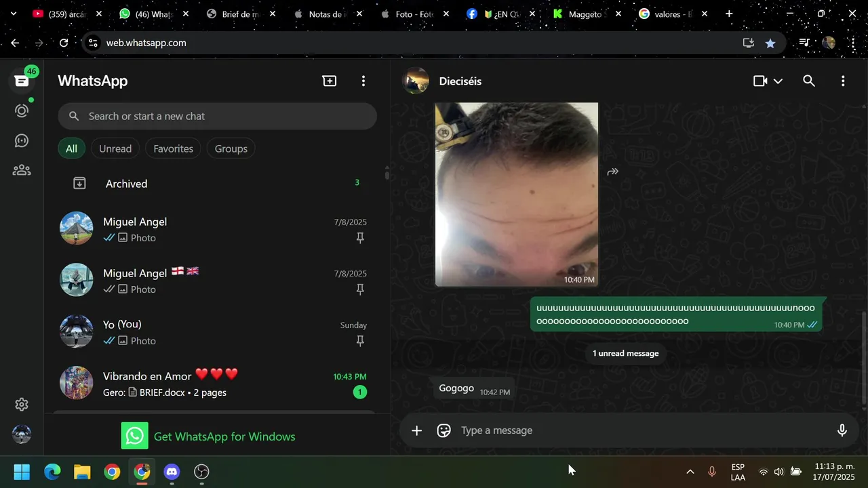Open the Communities icon in WhatsApp sidebar
This screenshot has width=868, height=488.
point(22,170)
